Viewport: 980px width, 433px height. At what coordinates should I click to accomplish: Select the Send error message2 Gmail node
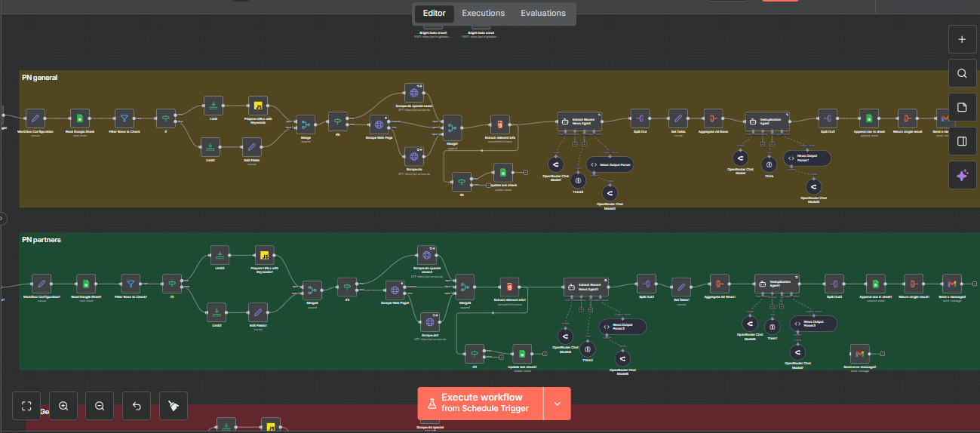click(859, 353)
